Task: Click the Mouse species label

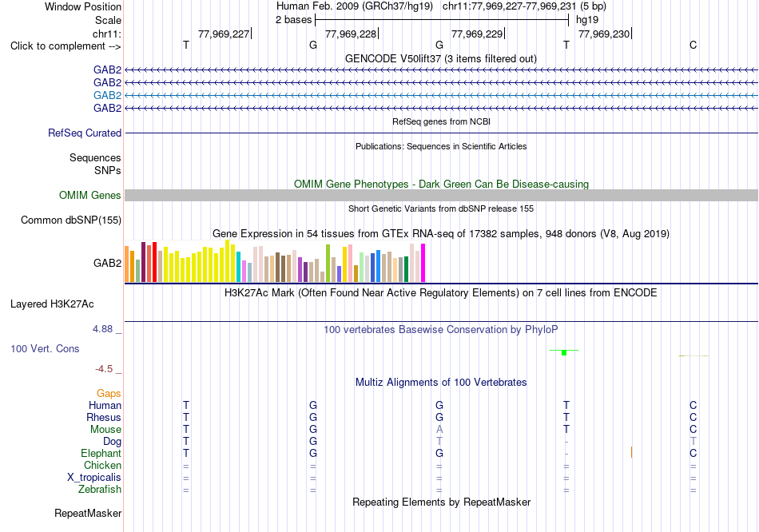Action: pyautogui.click(x=106, y=430)
